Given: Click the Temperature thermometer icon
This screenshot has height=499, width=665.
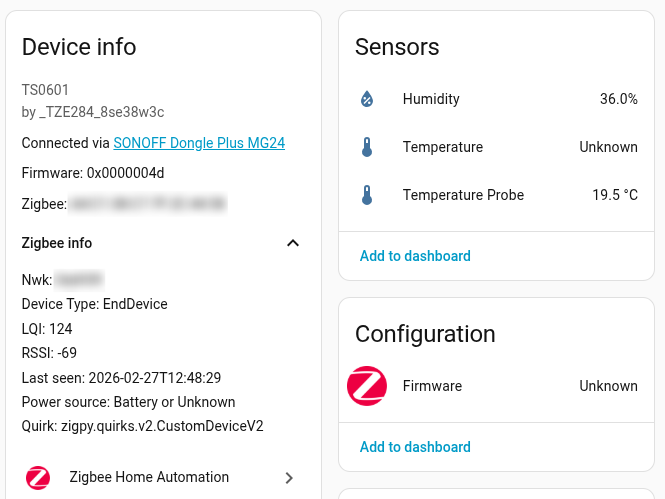Looking at the screenshot, I should [x=367, y=147].
